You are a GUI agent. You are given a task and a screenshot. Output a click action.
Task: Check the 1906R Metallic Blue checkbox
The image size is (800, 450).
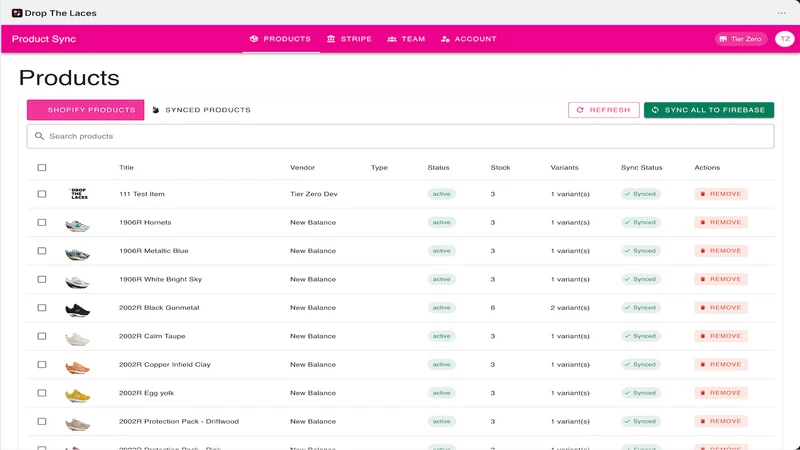pos(42,251)
